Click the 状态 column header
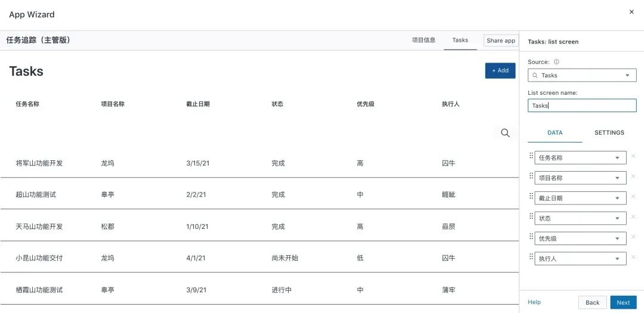Viewport: 644px width, 313px height. [x=277, y=104]
